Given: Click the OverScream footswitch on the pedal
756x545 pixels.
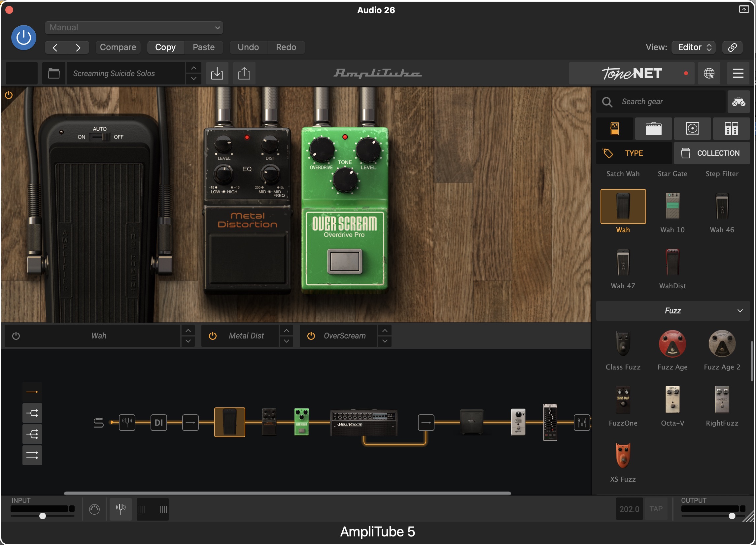Looking at the screenshot, I should [345, 262].
